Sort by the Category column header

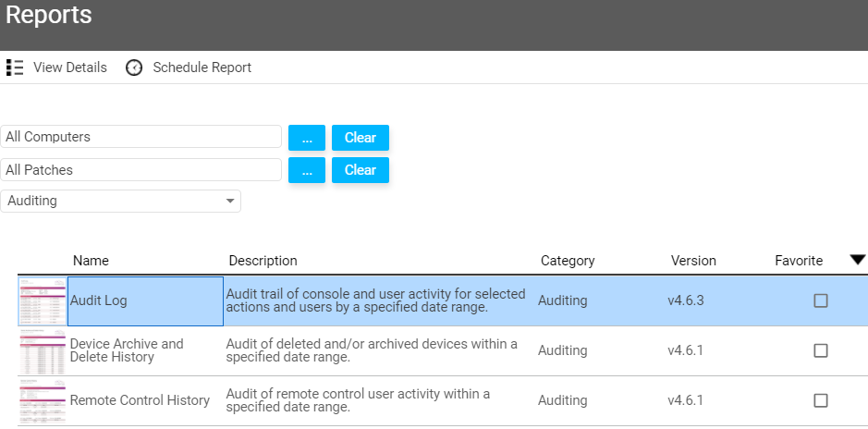click(x=568, y=261)
